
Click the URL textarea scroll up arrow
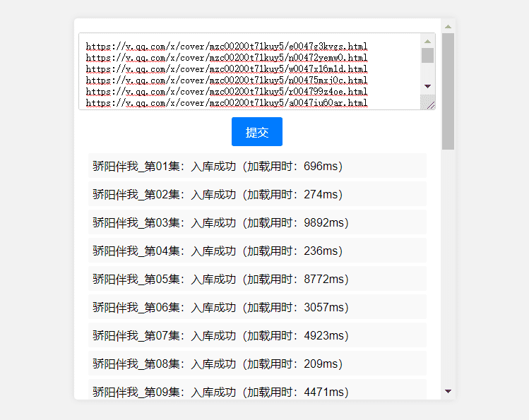(427, 41)
